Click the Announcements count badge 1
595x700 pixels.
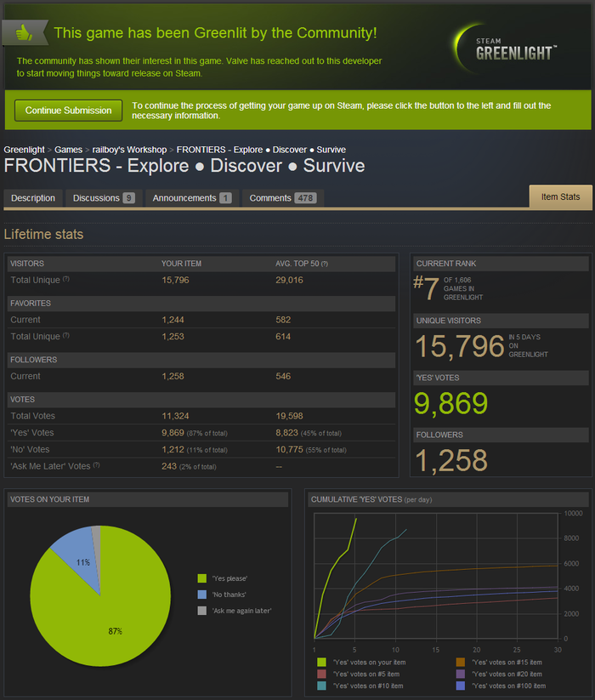[x=225, y=198]
